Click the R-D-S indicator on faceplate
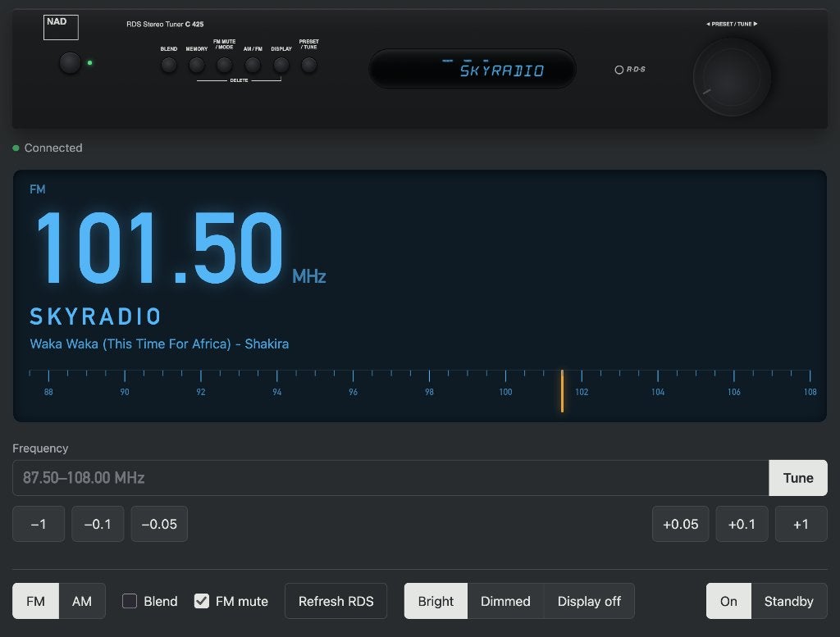This screenshot has width=840, height=637. click(630, 70)
